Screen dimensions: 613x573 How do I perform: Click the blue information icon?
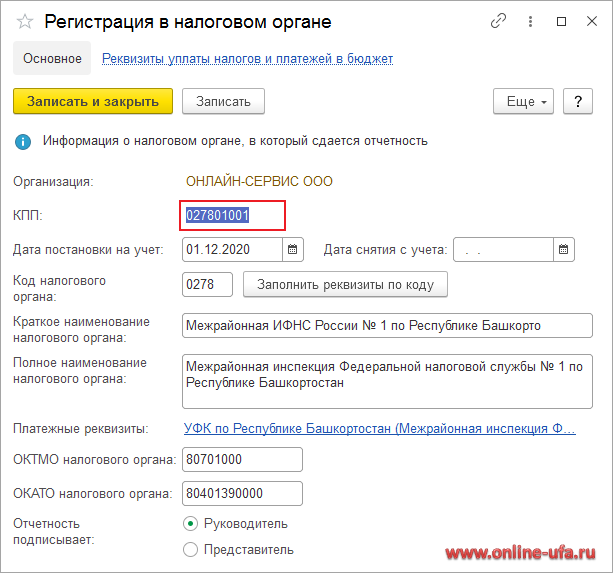[23, 141]
